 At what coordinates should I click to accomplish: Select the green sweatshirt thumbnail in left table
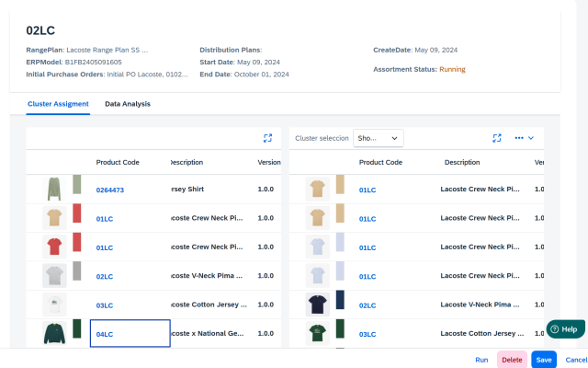54,333
